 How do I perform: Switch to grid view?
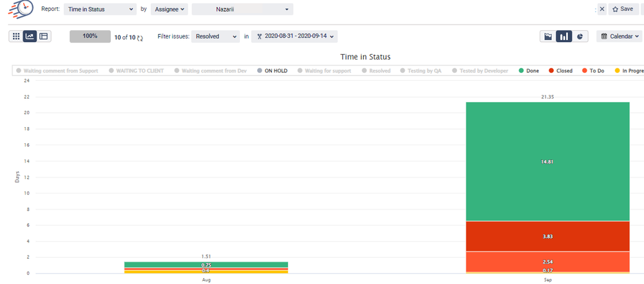click(x=16, y=36)
